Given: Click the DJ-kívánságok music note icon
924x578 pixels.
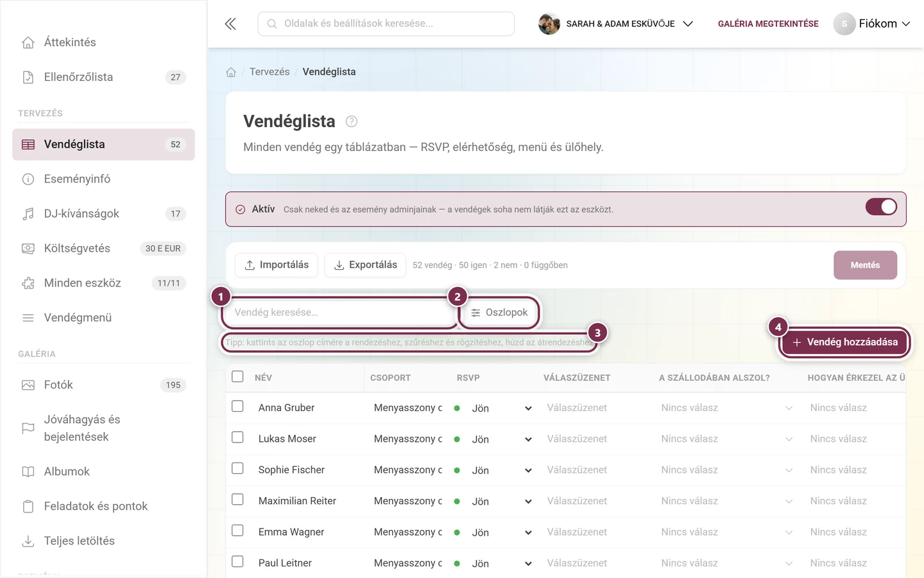Looking at the screenshot, I should 28,214.
